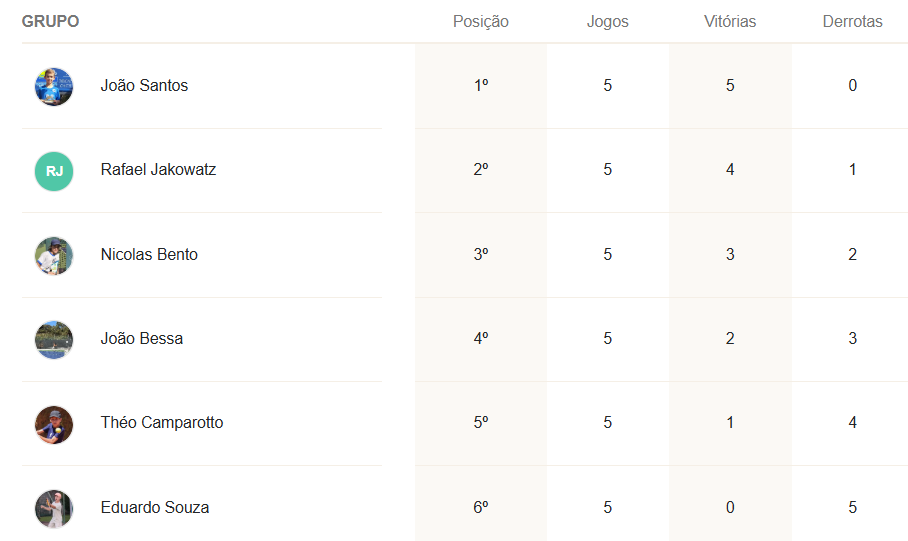Click Rafael Jakowatz's victories value 4
This screenshot has height=541, width=908.
click(730, 170)
